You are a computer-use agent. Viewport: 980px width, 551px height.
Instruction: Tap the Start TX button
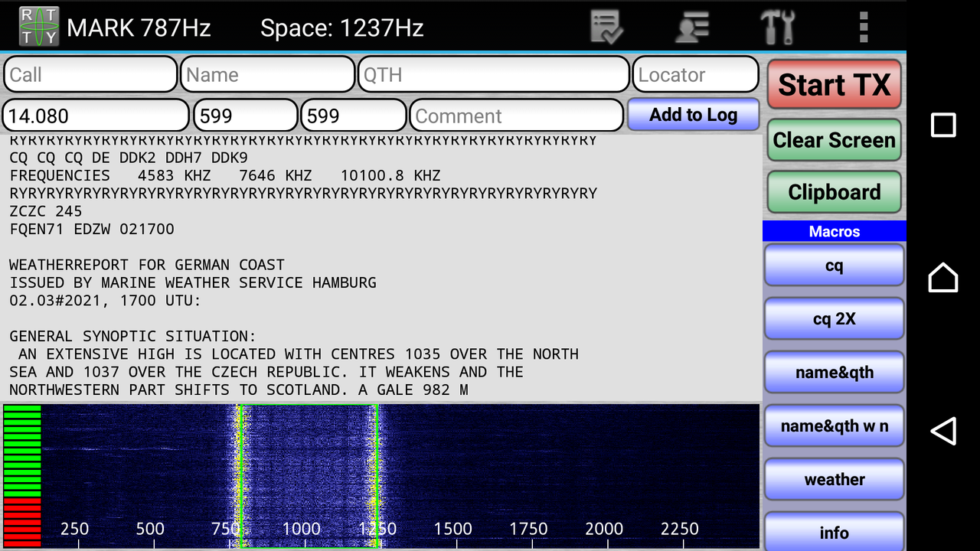pyautogui.click(x=835, y=84)
